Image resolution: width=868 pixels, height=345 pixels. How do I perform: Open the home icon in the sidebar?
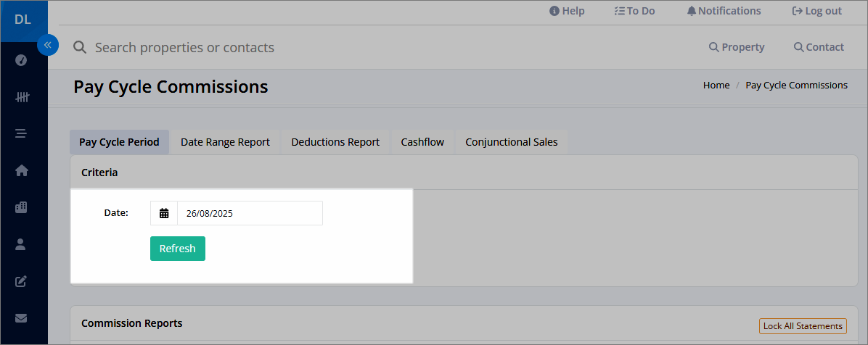click(x=21, y=171)
